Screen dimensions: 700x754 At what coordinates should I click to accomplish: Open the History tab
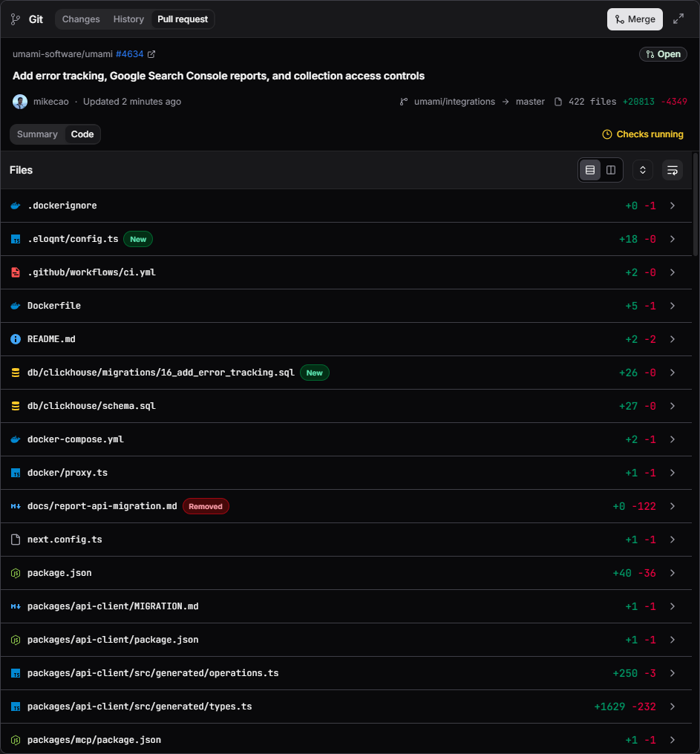128,19
